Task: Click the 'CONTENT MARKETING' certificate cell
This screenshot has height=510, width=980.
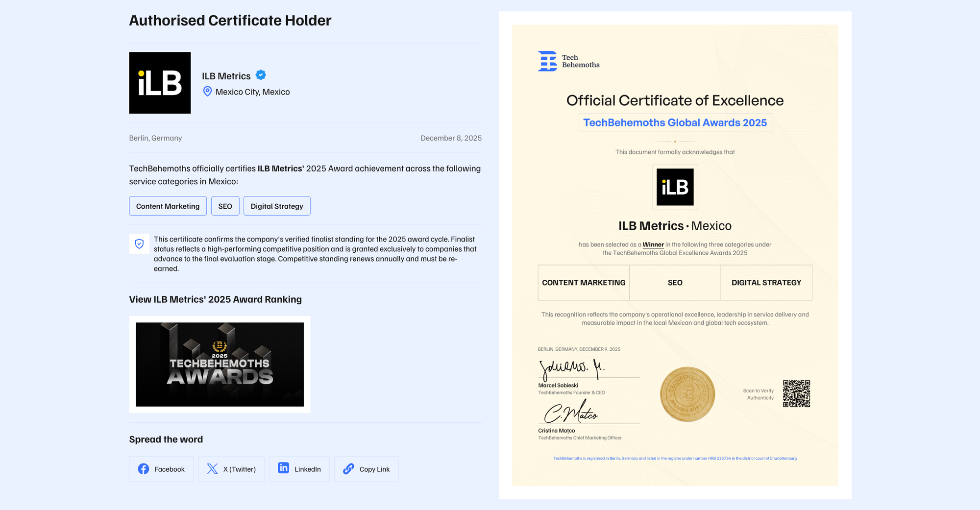Action: pos(584,283)
